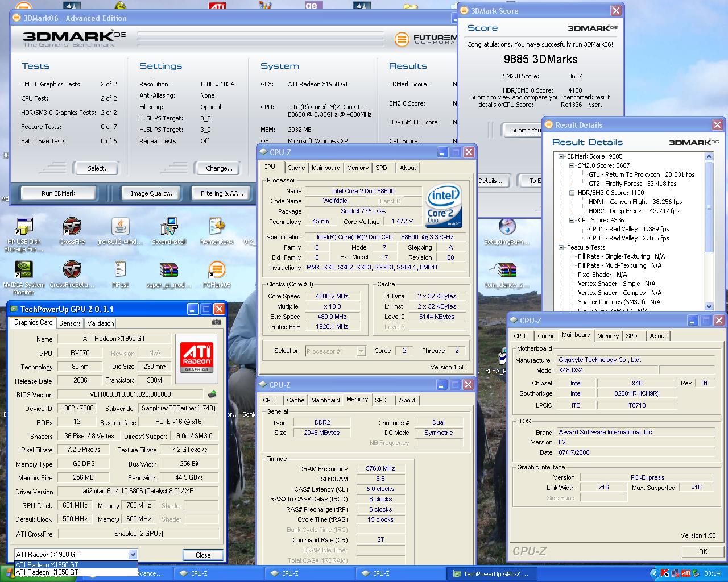This screenshot has width=728, height=582.
Task: Click the TechPowerUp GPU-Z taskbar button
Action: (x=491, y=573)
